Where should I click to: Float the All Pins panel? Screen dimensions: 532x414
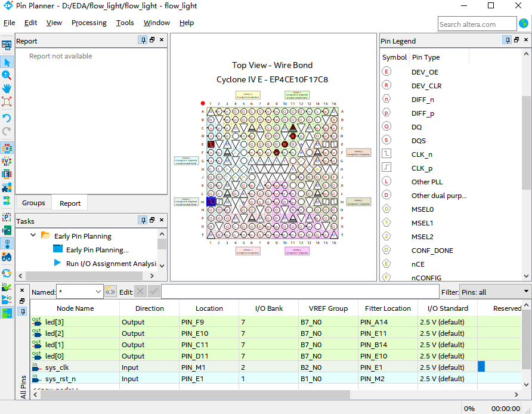point(22,301)
